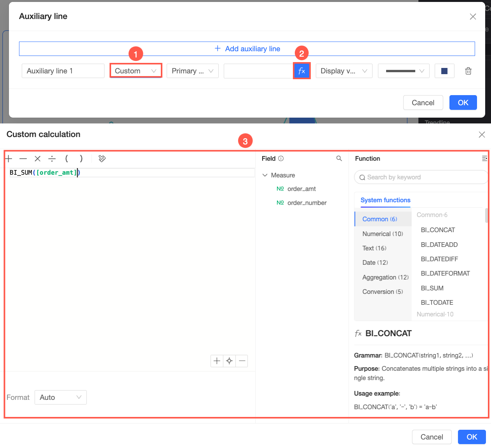Viewport: 491px width, 448px height.
Task: Close the Auxiliary line dialog
Action: pyautogui.click(x=473, y=16)
